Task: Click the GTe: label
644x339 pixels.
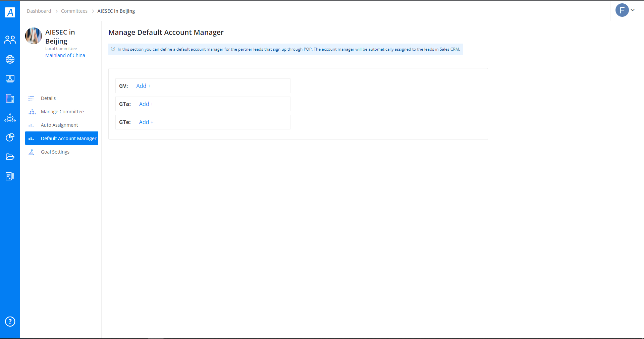Action: pos(125,122)
